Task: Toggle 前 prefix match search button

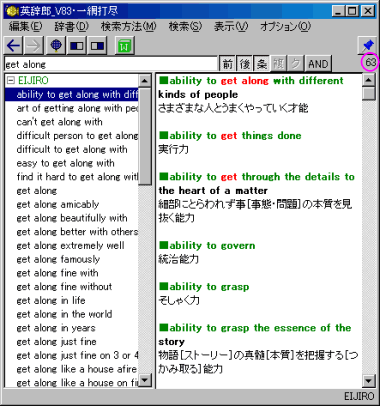Action: pyautogui.click(x=227, y=64)
